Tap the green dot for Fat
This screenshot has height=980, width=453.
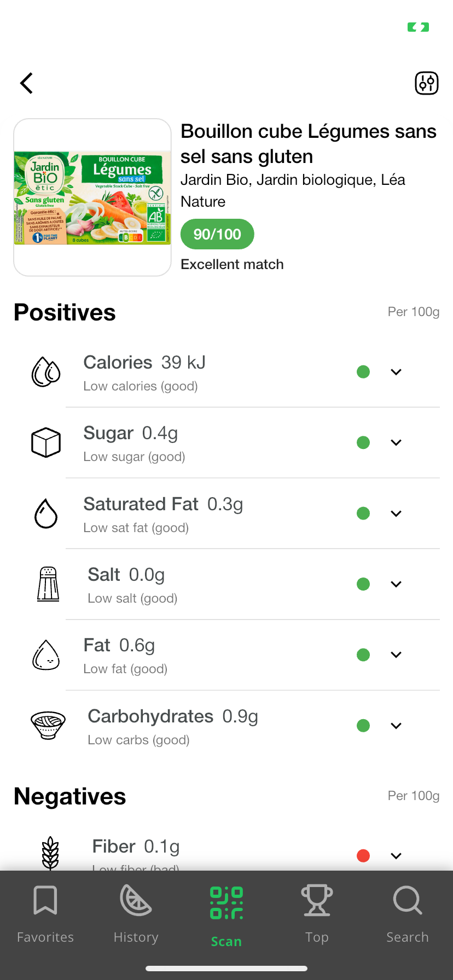[363, 655]
